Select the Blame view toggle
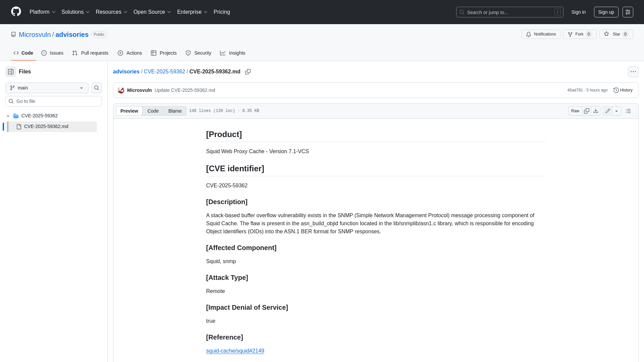This screenshot has width=644, height=362. click(175, 111)
